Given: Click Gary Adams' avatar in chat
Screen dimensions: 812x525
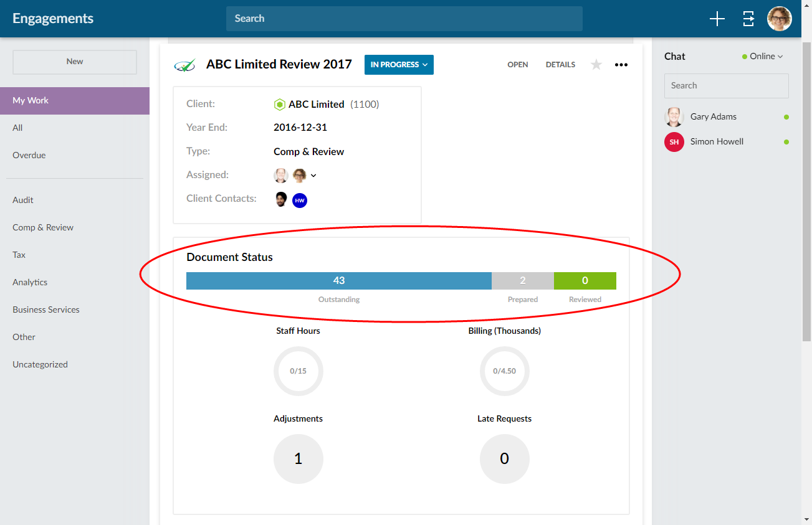Looking at the screenshot, I should (x=674, y=117).
